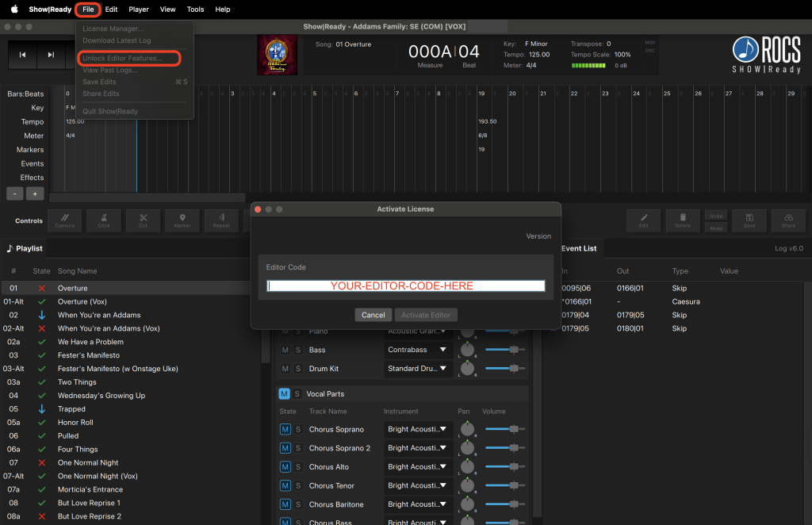
Task: Click Cancel in Activate License dialog
Action: [x=373, y=315]
